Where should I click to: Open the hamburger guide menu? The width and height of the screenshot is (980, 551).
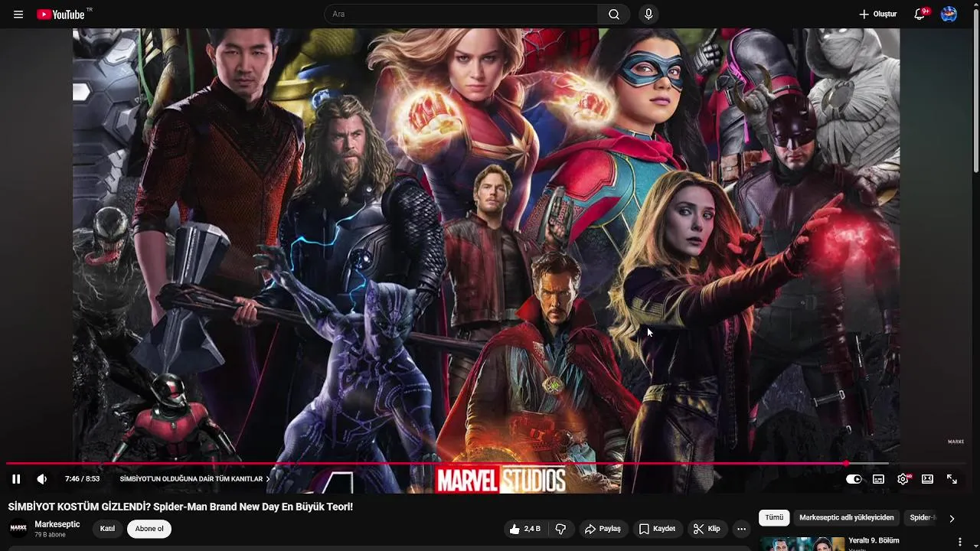(x=18, y=15)
